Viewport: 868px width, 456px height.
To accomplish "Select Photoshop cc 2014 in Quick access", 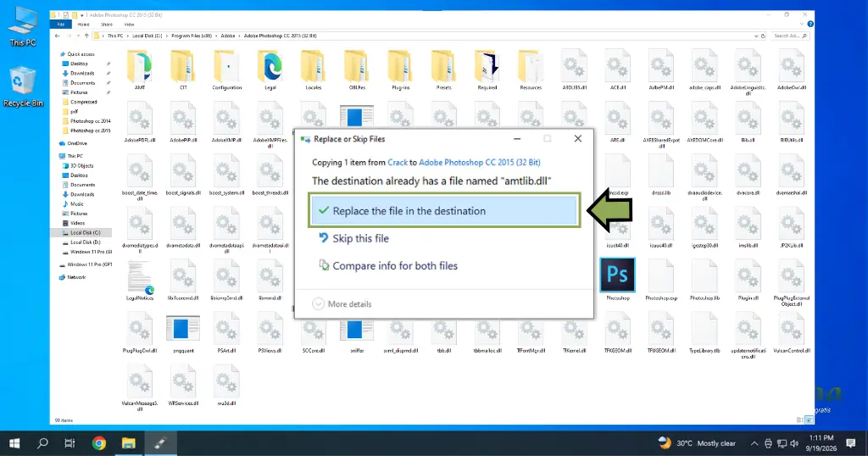I will pos(86,121).
